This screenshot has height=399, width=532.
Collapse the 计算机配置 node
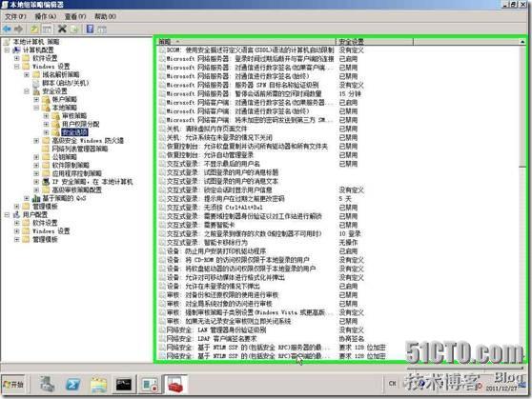7,50
